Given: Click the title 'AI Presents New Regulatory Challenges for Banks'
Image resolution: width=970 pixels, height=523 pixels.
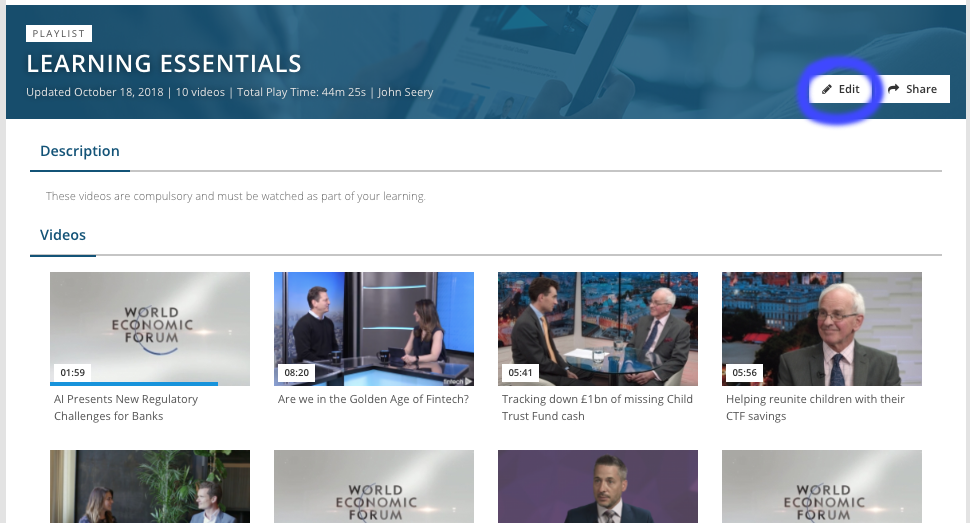Looking at the screenshot, I should click(x=126, y=408).
